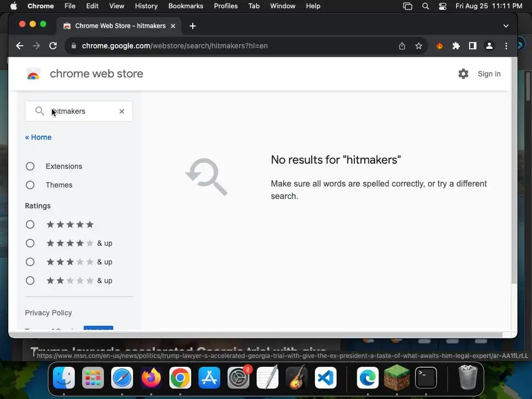The width and height of the screenshot is (532, 399).
Task: Click the Chrome Web Store logo
Action: [x=33, y=74]
